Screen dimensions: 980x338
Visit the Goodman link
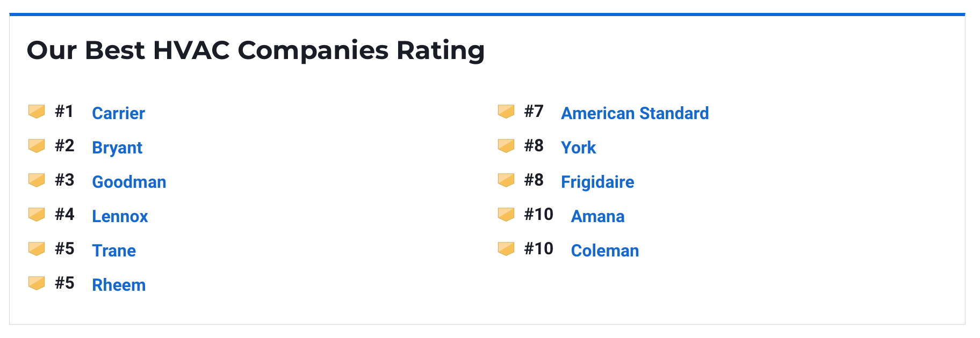pyautogui.click(x=129, y=182)
